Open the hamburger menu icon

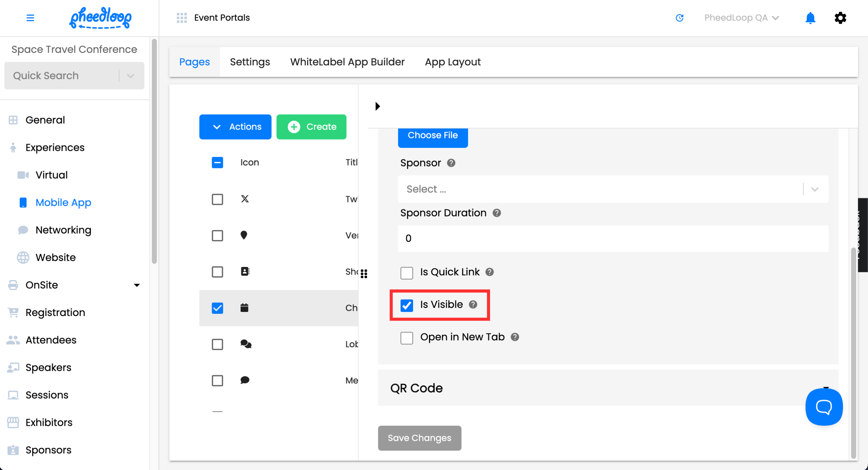[x=30, y=18]
